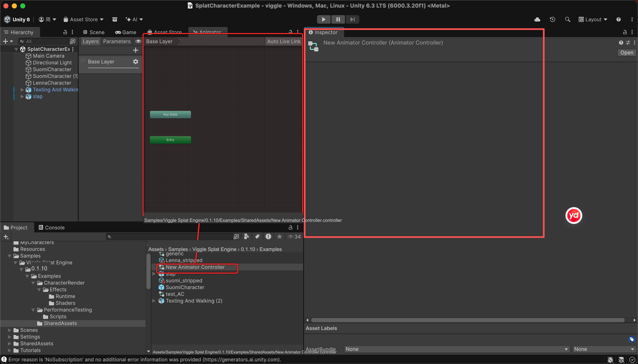
Task: Expand Texting And Walking in Hierarchy
Action: (x=22, y=89)
